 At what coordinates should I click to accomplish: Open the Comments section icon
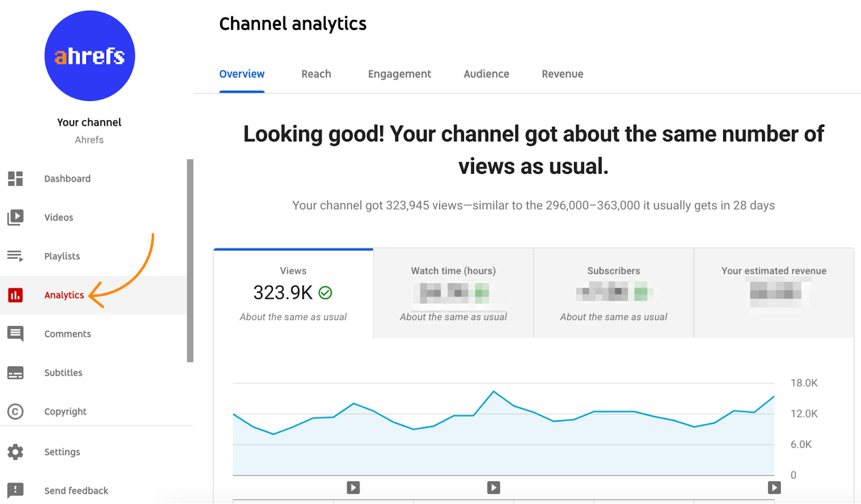coord(16,333)
